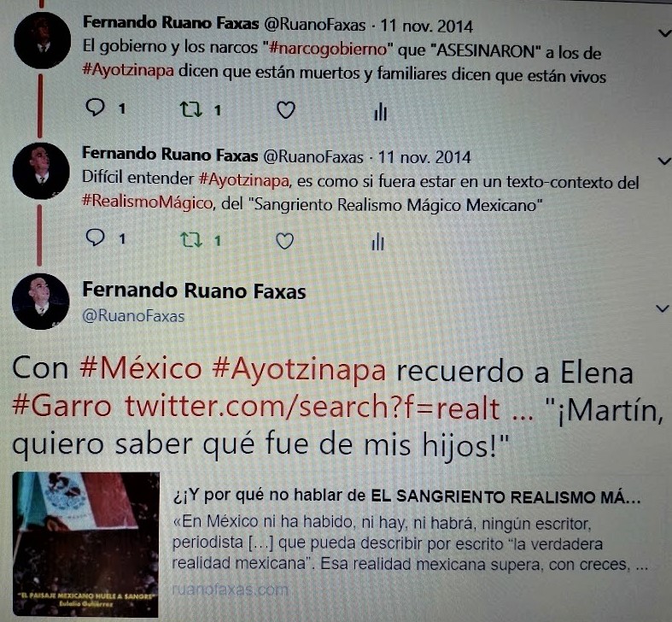
Task: Follow the #México hashtag in main tweet
Action: [141, 368]
